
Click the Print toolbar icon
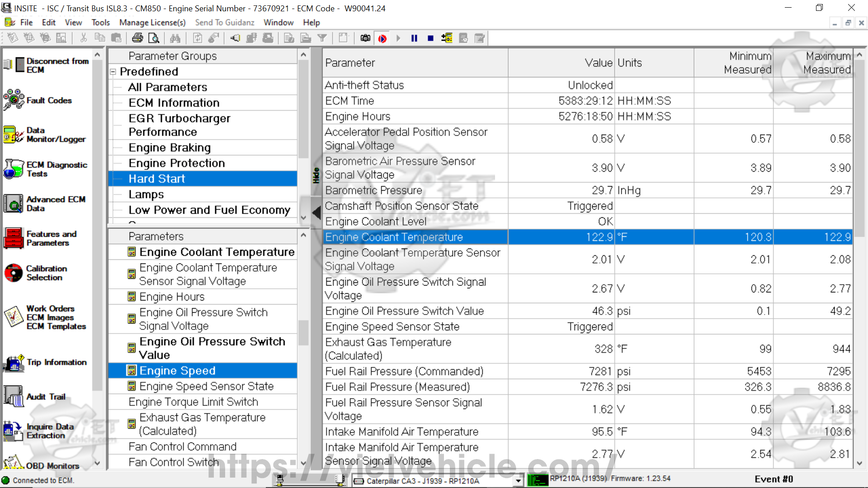click(137, 38)
